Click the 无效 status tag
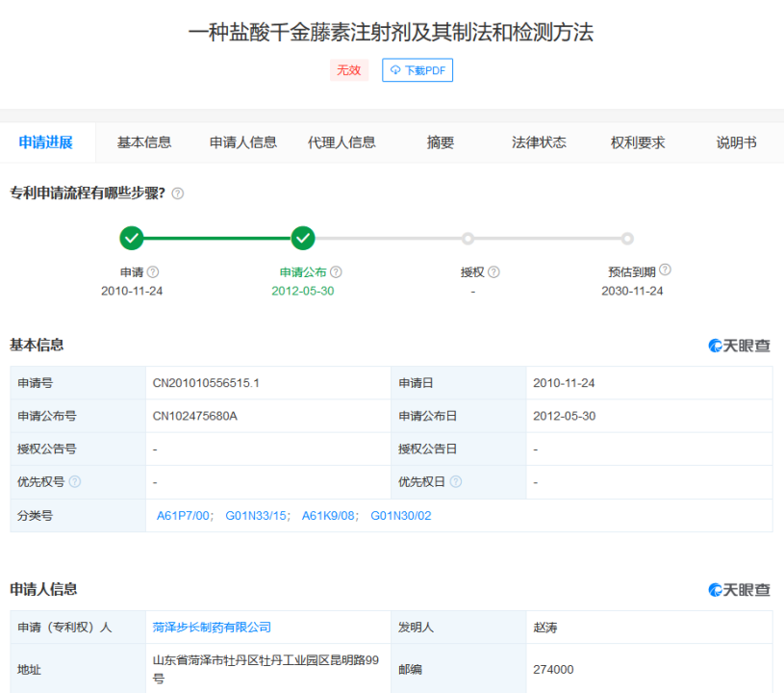Screen dimensions: 784x693 348,70
